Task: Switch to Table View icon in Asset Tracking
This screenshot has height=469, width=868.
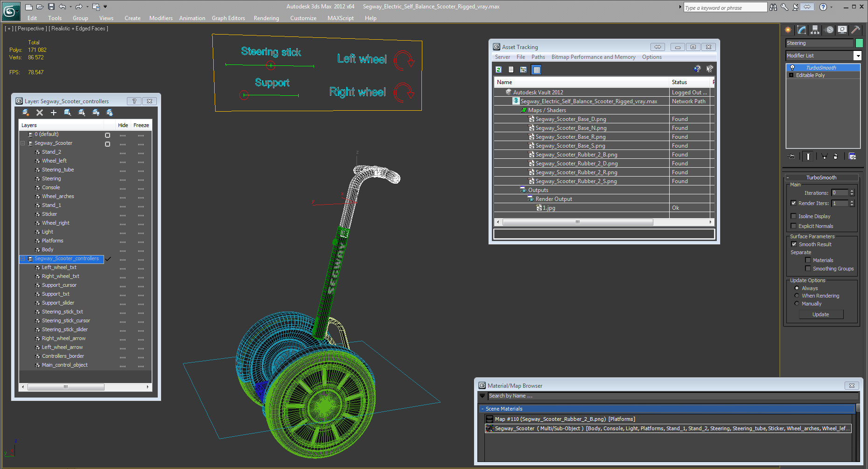Action: coord(537,70)
